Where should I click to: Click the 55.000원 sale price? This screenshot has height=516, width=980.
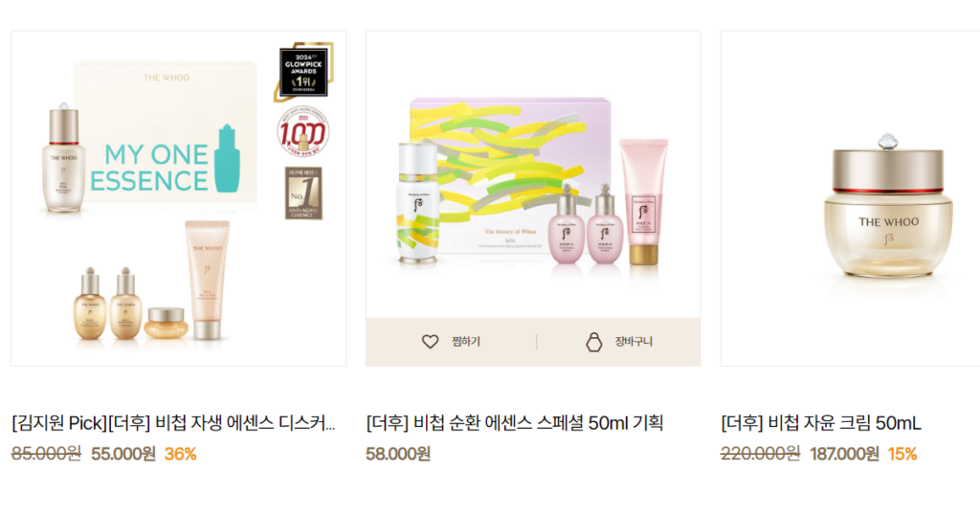tap(123, 454)
